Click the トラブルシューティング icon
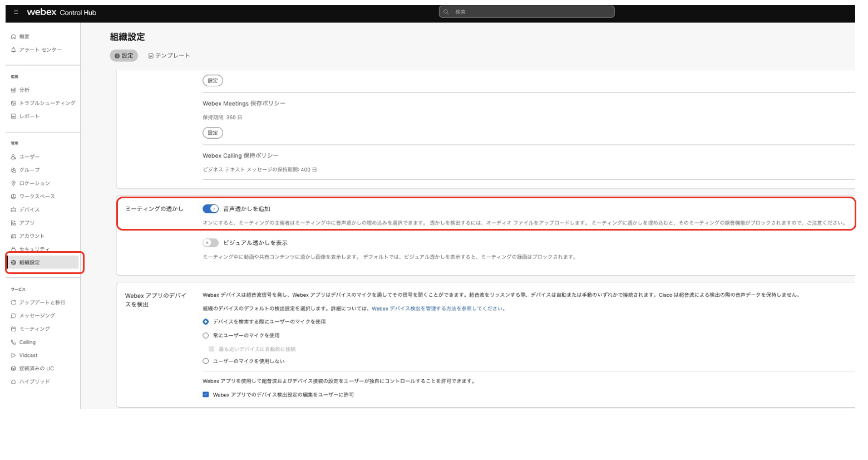Viewport: 868px width, 460px height. [x=13, y=103]
